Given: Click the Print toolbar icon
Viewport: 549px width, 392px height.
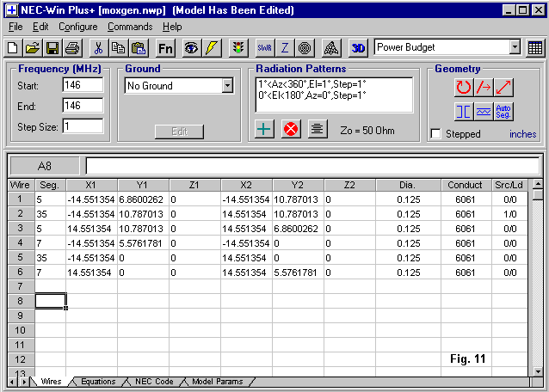Looking at the screenshot, I should (x=72, y=48).
